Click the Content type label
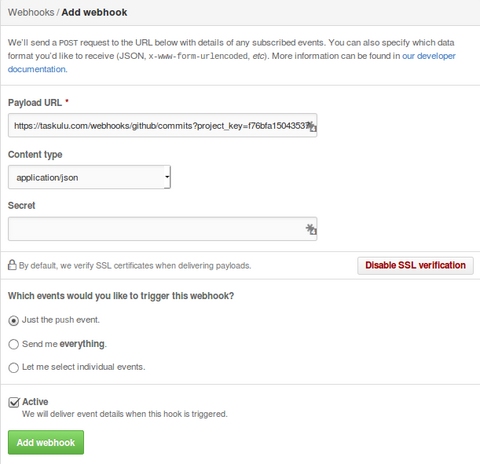Image resolution: width=480 pixels, height=464 pixels. 35,155
